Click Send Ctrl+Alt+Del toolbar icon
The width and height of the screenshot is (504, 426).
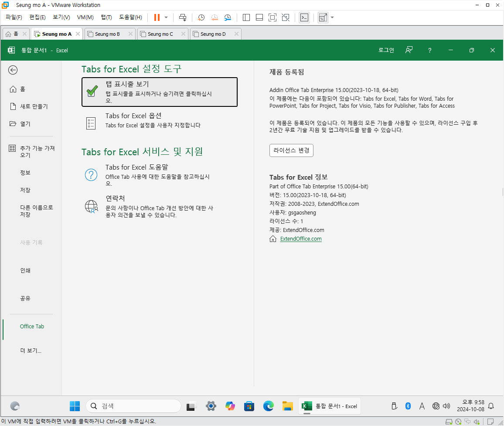tap(183, 17)
